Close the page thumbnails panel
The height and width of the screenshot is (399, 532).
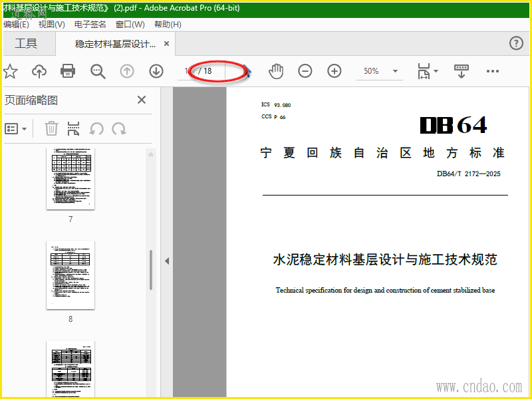coord(142,100)
